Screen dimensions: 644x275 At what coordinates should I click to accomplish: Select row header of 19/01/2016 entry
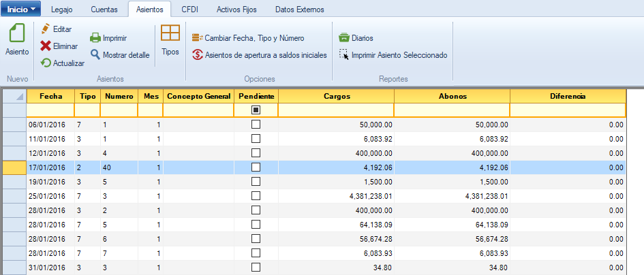[x=14, y=182]
